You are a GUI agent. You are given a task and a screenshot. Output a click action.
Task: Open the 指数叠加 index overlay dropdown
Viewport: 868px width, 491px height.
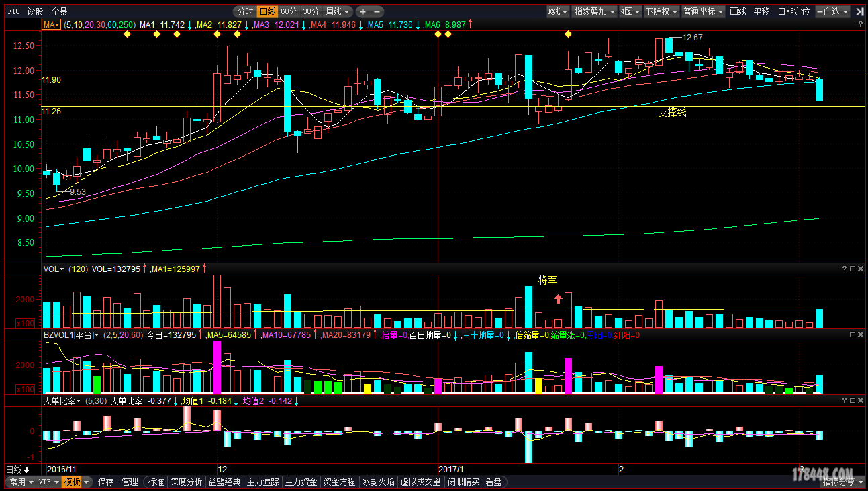coord(594,11)
